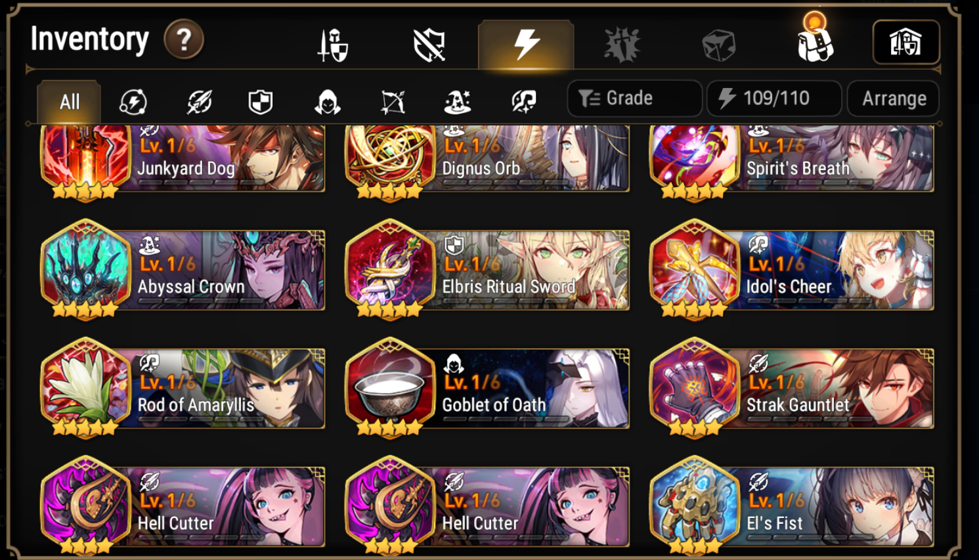Open the backpack inventory icon
The image size is (979, 560).
(x=815, y=39)
